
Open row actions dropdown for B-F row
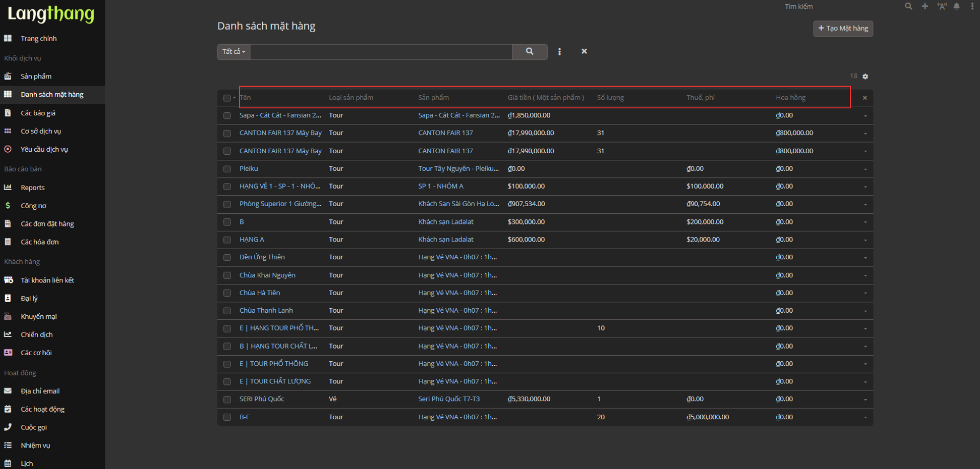tap(865, 418)
